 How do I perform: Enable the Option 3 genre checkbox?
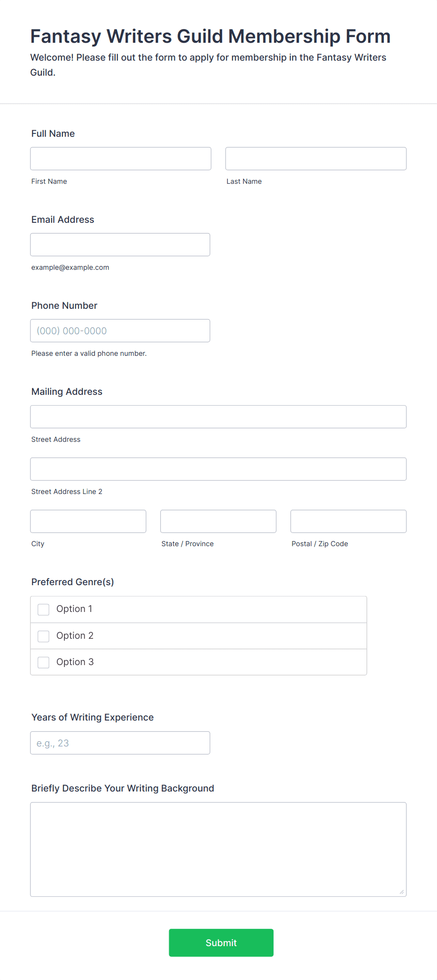(x=43, y=662)
